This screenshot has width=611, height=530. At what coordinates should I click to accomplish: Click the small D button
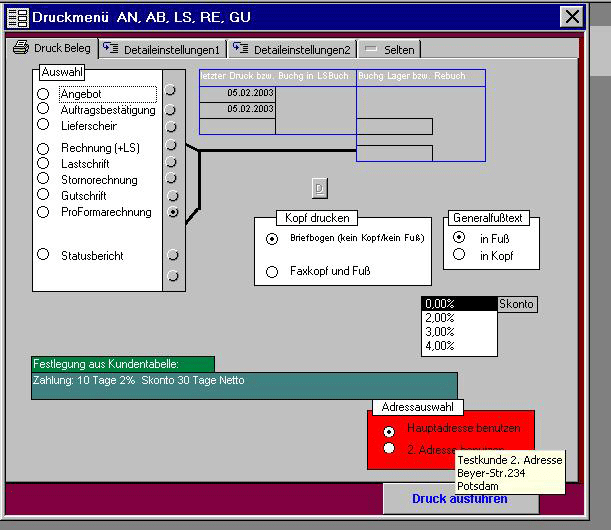[319, 188]
